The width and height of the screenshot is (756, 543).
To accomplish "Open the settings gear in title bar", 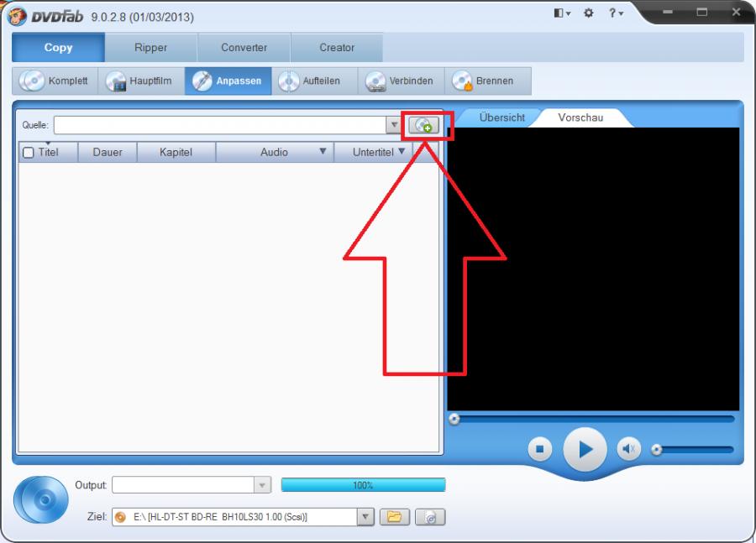I will (x=588, y=13).
